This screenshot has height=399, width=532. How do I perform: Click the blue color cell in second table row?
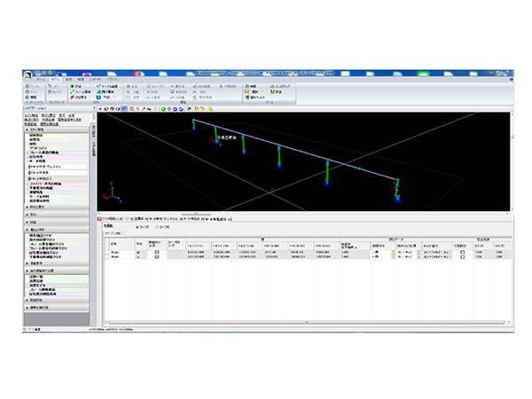[462, 258]
